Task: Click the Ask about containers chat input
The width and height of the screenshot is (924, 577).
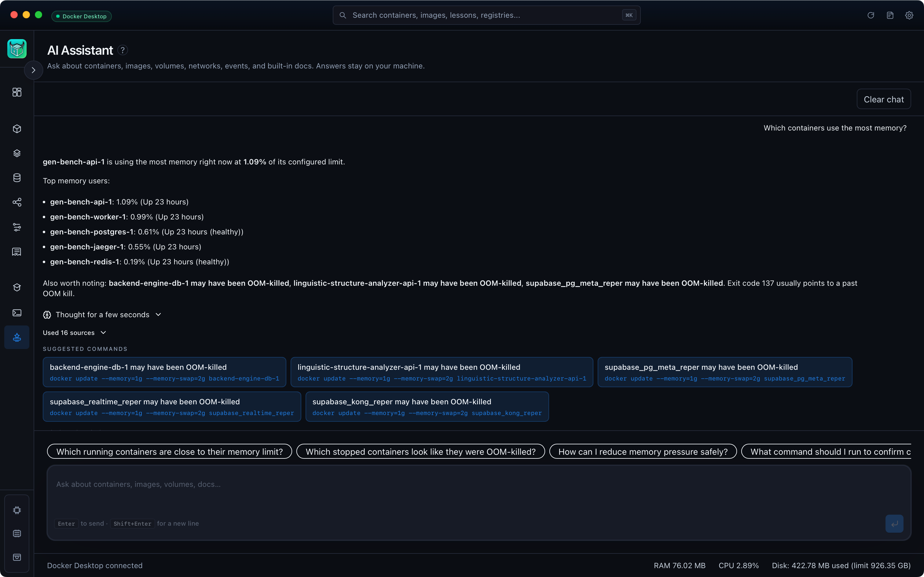Action: coord(479,503)
